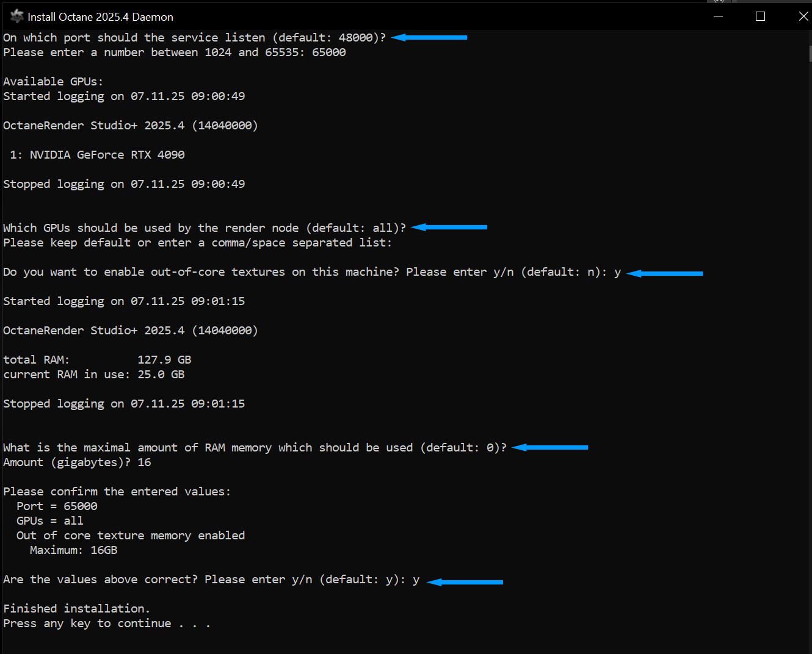This screenshot has height=654, width=812.
Task: Click the vertical scrollbar thumb of the console
Action: coord(810,54)
